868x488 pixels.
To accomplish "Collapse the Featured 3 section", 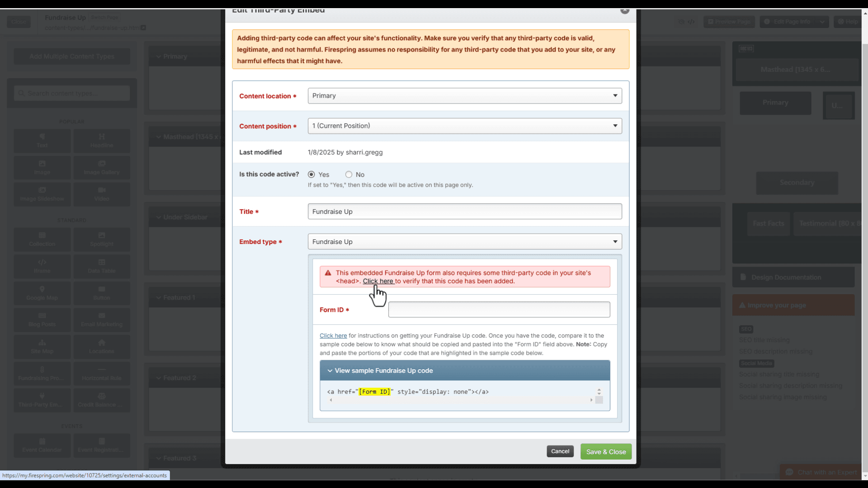I will 159,459.
